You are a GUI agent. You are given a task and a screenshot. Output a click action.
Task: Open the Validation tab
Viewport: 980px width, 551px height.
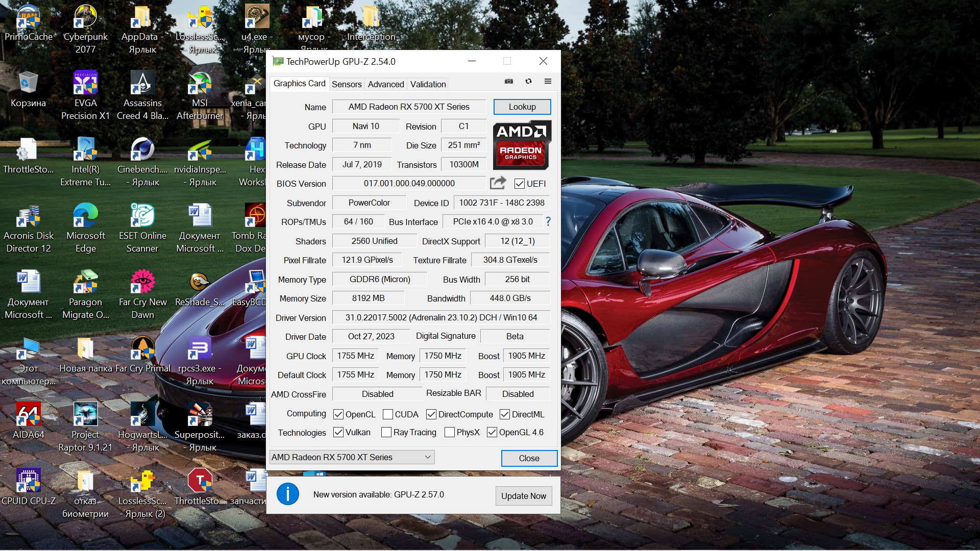428,84
